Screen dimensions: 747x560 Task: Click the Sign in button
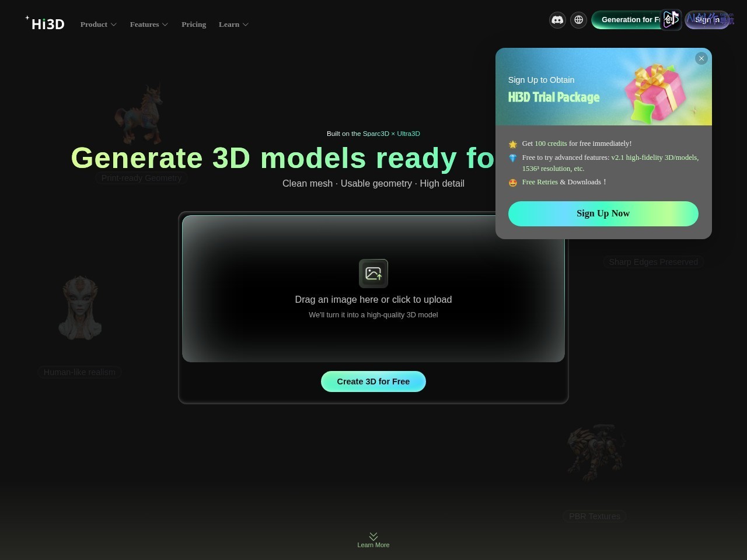coord(707,20)
